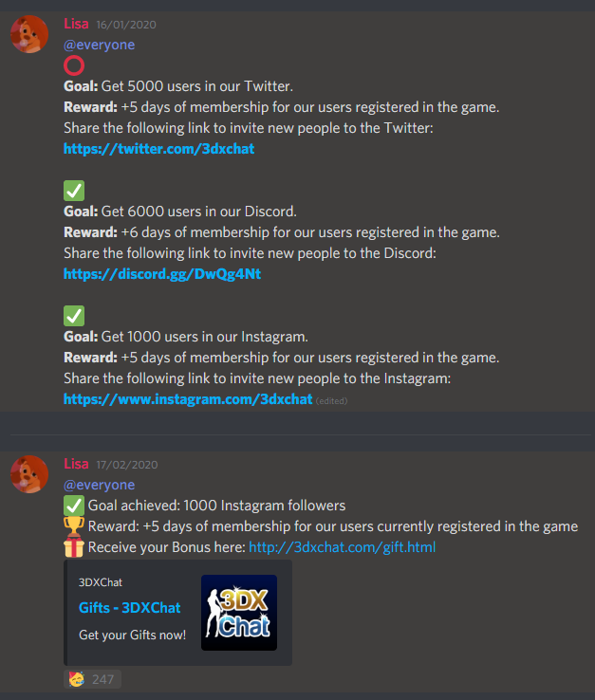Open the Gifts - 3DXChat embed title
595x700 pixels.
[x=130, y=608]
